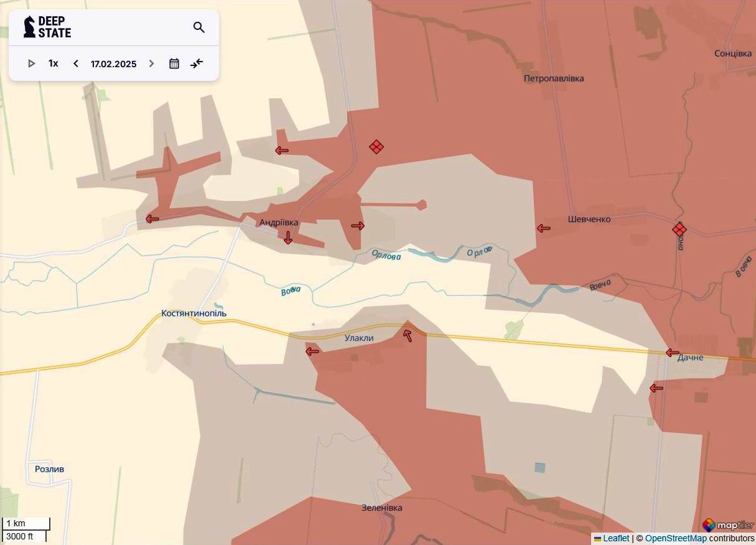The width and height of the screenshot is (756, 545).
Task: Go to next date with right chevron
Action: (151, 63)
